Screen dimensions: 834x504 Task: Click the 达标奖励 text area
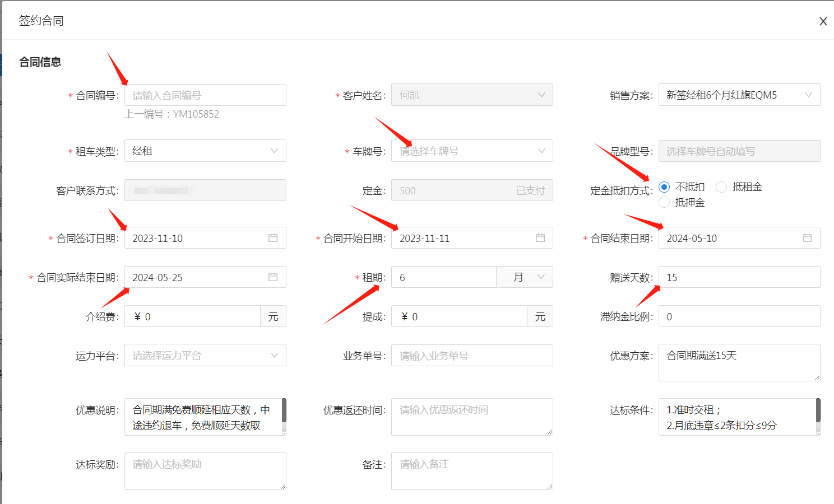[205, 471]
